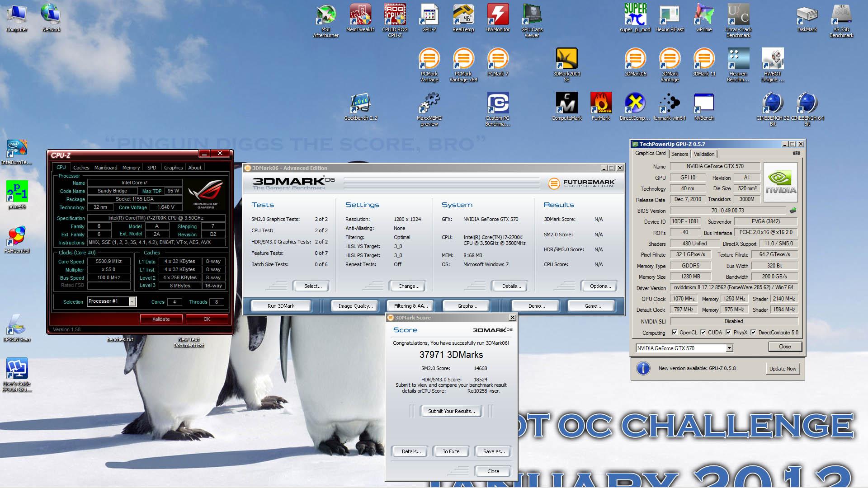The width and height of the screenshot is (868, 488).
Task: Click 37971 3DMarks score text
Action: click(x=451, y=355)
